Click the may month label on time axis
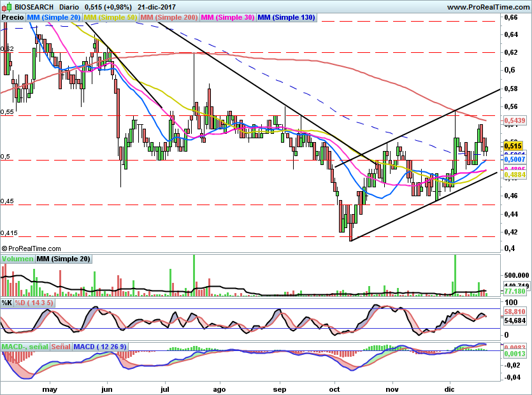The height and width of the screenshot is (395, 532). coord(50,389)
